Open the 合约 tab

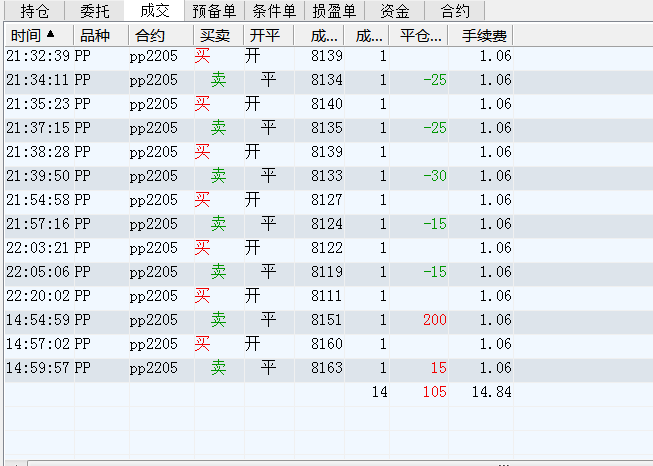click(455, 12)
